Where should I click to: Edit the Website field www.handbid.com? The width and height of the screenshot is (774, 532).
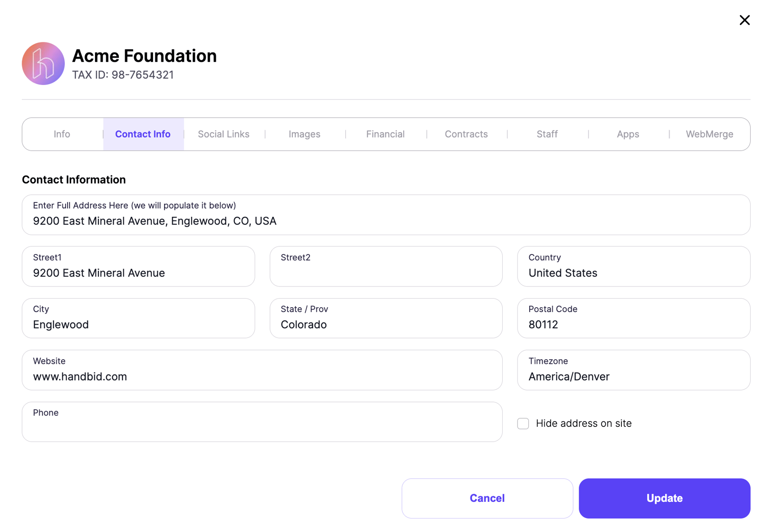click(x=262, y=370)
